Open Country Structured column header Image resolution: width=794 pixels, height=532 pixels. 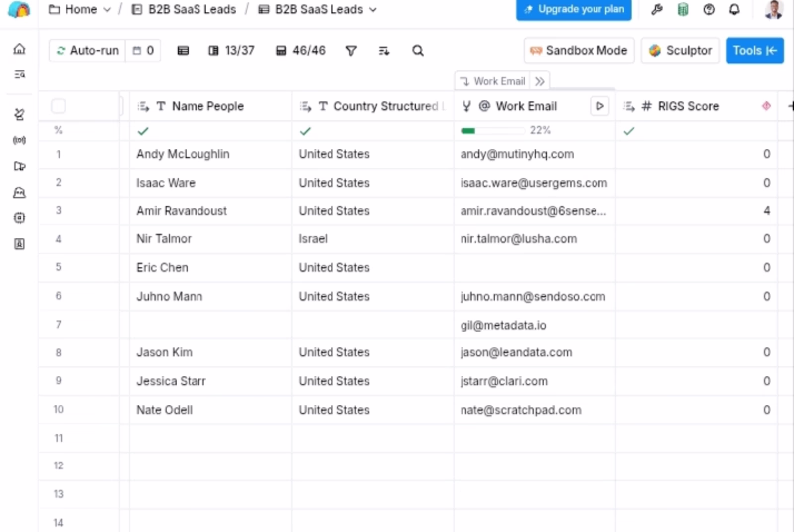[372, 106]
